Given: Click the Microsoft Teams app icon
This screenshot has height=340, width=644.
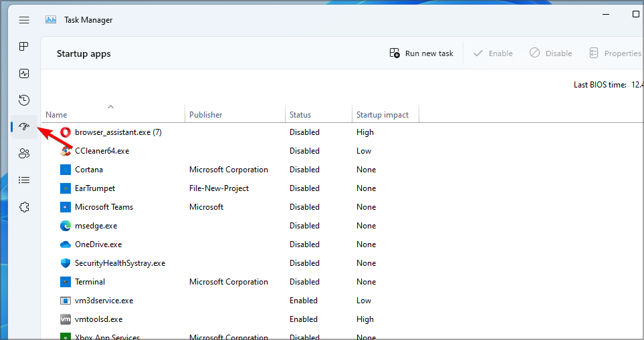Looking at the screenshot, I should [x=66, y=207].
